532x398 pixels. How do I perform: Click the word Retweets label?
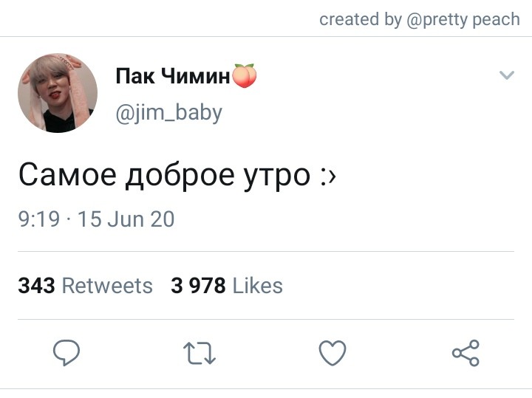tap(107, 286)
